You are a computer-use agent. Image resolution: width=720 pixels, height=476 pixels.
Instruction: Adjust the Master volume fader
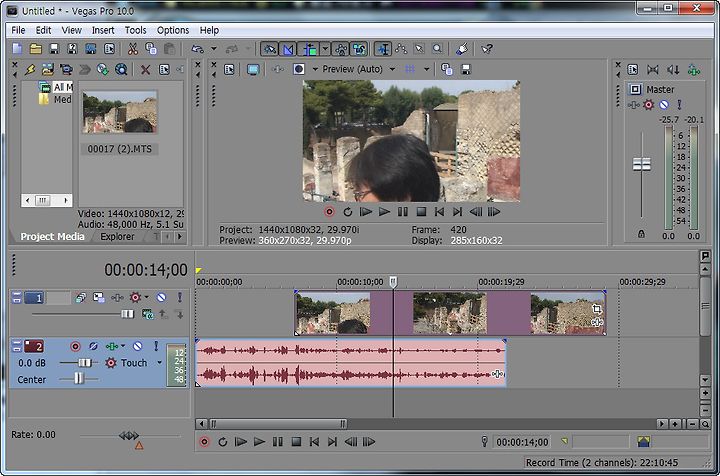coord(641,164)
